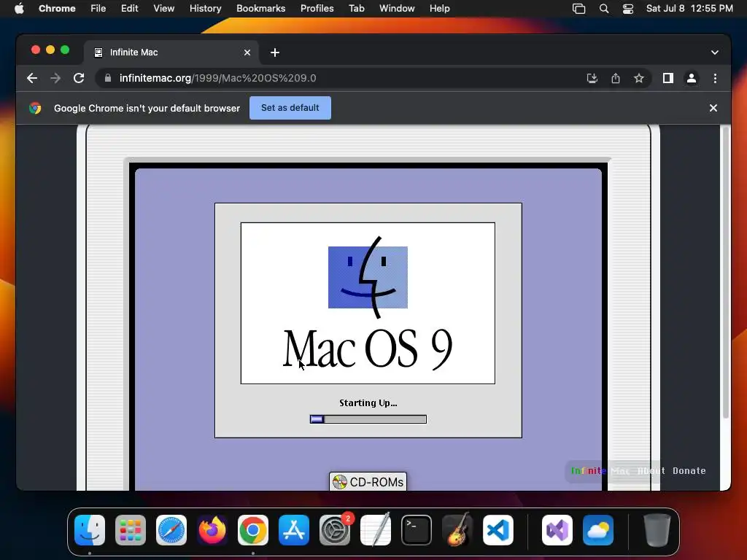This screenshot has width=747, height=560.
Task: Open the File menu
Action: (x=98, y=9)
